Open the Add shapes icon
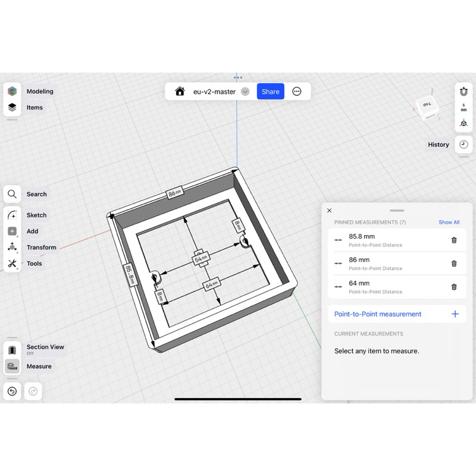Viewport: 476px width, 476px height. coord(12,231)
